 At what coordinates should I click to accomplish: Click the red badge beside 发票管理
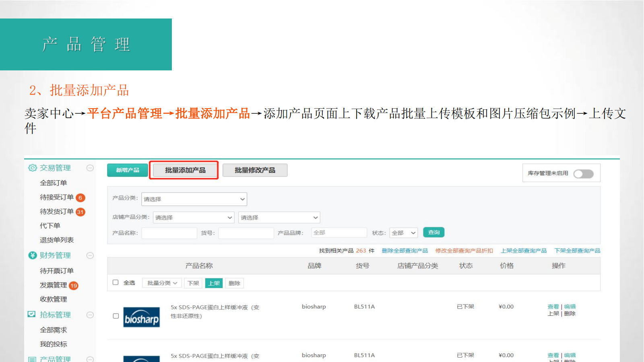coord(74,286)
